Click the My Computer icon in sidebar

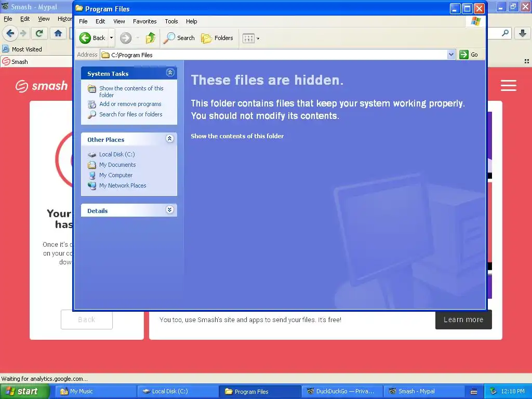point(92,176)
